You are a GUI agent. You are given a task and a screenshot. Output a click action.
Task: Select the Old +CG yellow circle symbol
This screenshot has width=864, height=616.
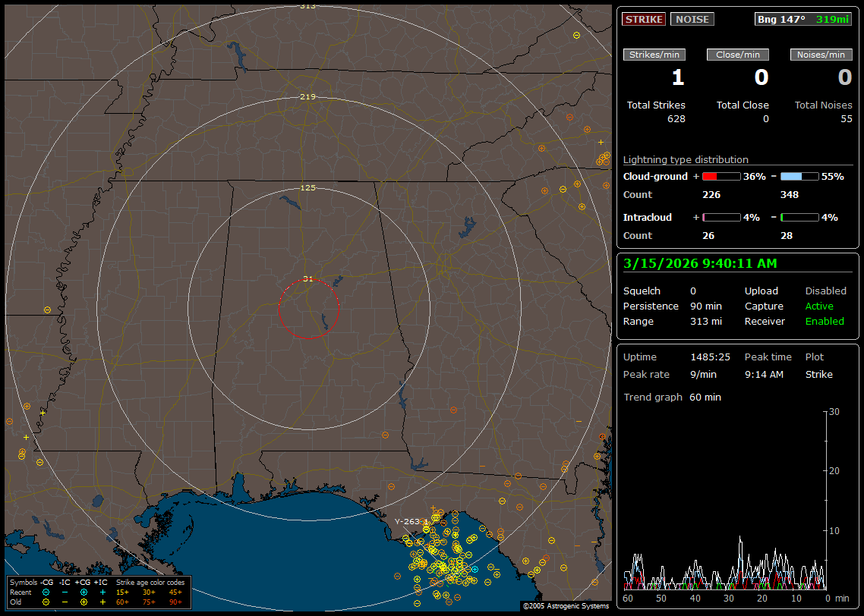point(84,602)
